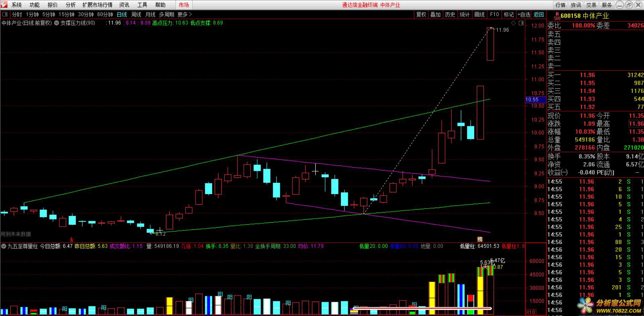Switch to the 30分钟 period

click(86, 14)
